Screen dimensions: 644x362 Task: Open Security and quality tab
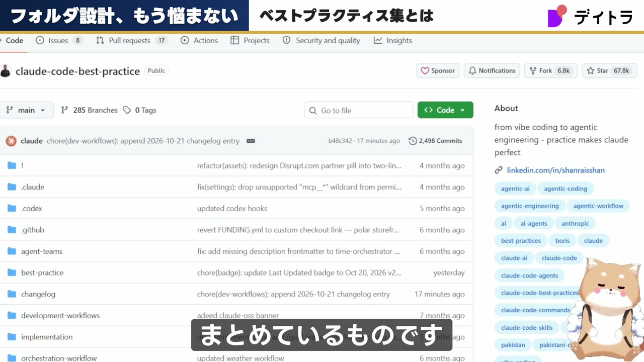[321, 40]
